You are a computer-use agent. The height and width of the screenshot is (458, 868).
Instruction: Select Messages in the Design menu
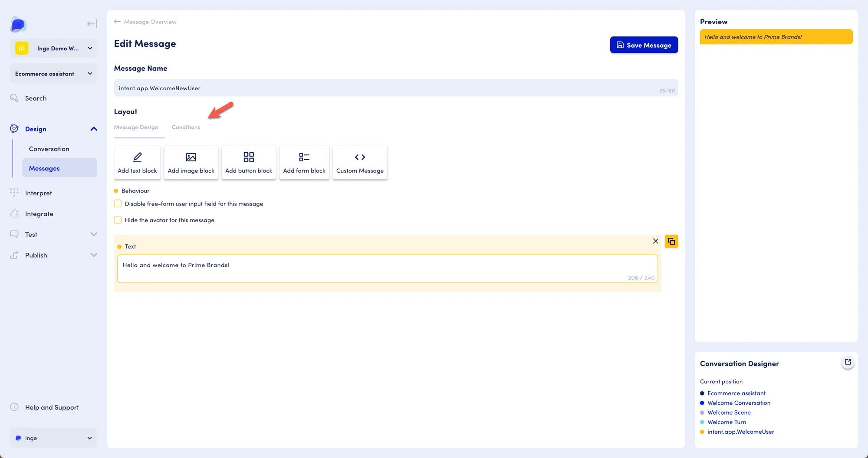click(59, 168)
